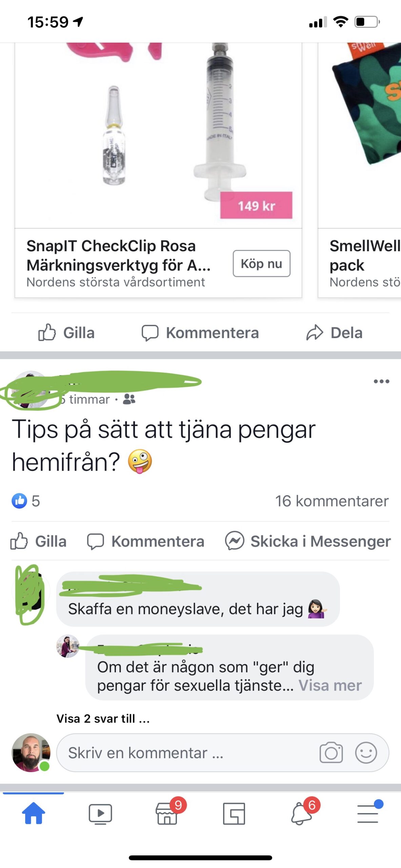Tap Köp nu on SnapIT CheckClip
The height and width of the screenshot is (868, 401).
coord(261,263)
